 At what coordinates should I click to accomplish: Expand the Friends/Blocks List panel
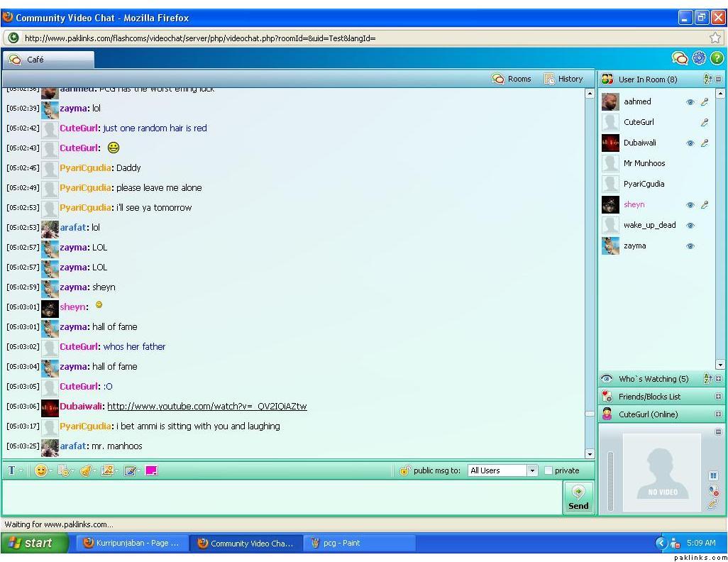(x=718, y=397)
